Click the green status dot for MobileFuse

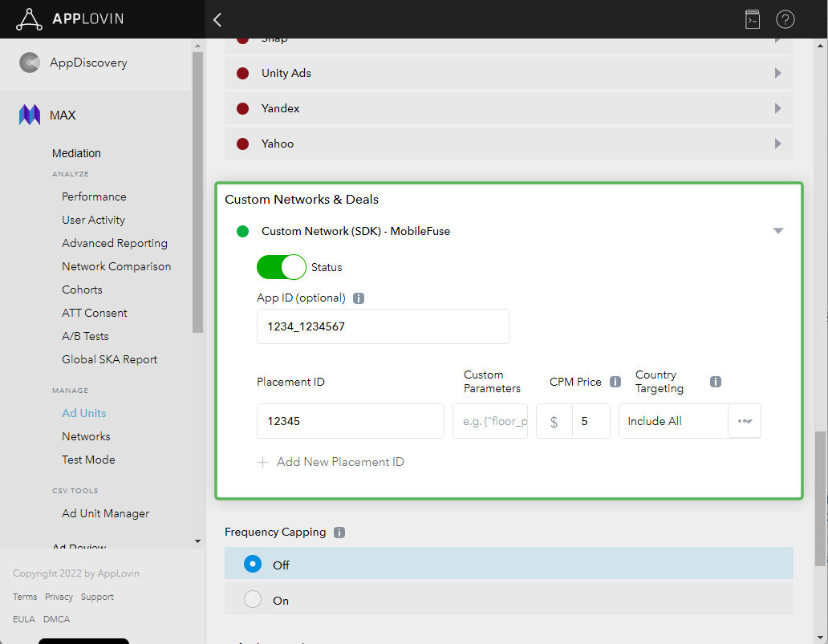(x=242, y=231)
